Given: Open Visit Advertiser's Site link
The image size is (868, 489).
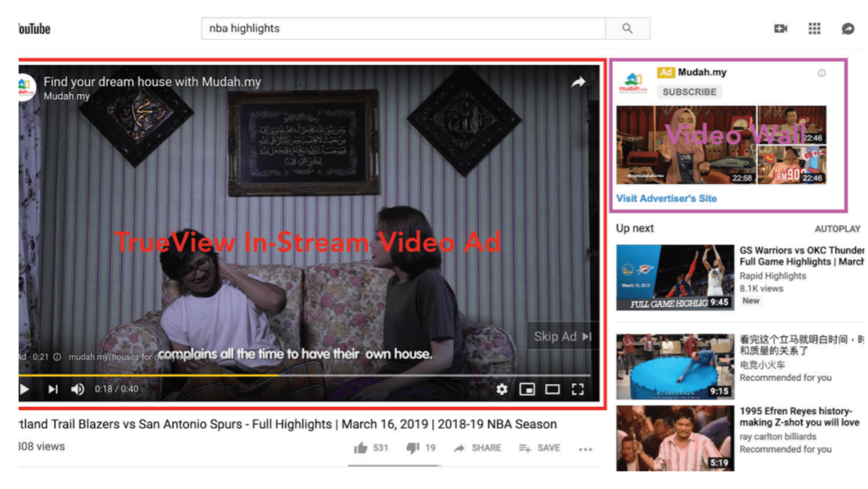Looking at the screenshot, I should tap(666, 198).
